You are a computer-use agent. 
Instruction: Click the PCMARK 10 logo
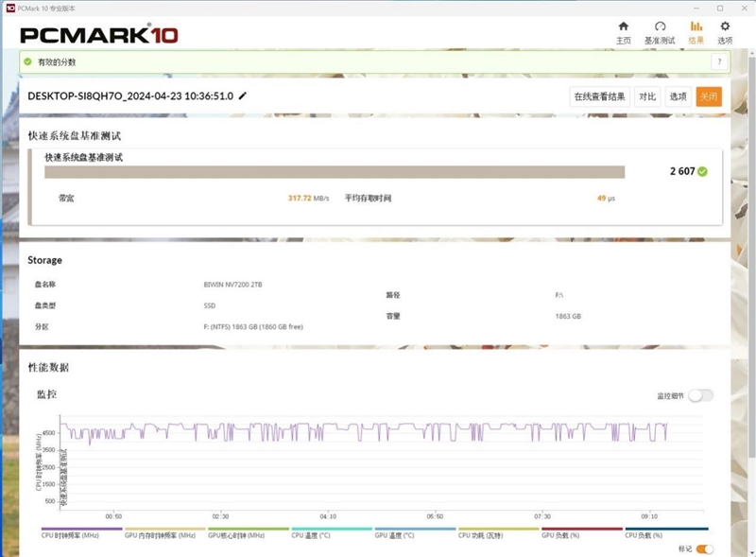tap(99, 34)
